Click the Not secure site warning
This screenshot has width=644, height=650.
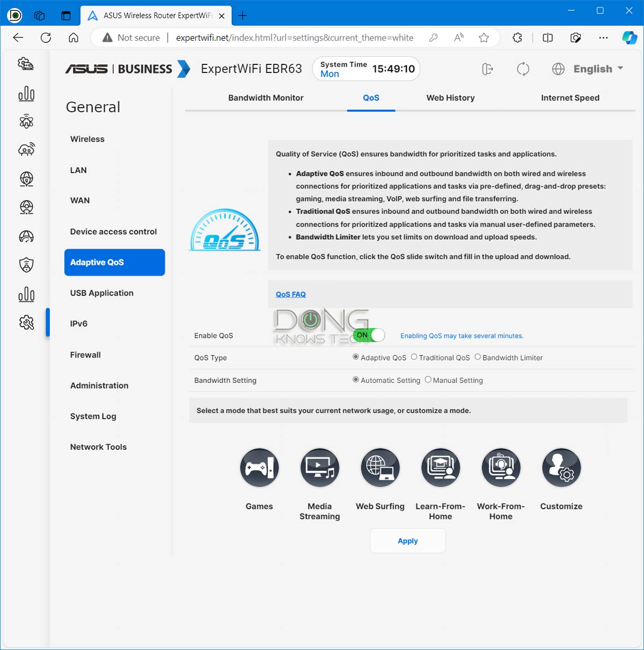(x=131, y=38)
